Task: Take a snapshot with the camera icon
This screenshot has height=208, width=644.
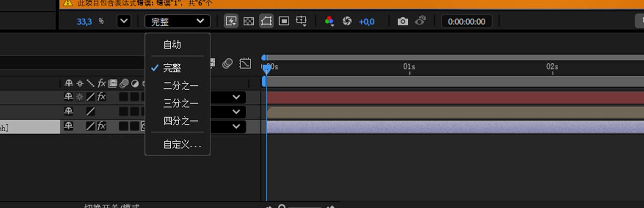Action: pyautogui.click(x=402, y=21)
